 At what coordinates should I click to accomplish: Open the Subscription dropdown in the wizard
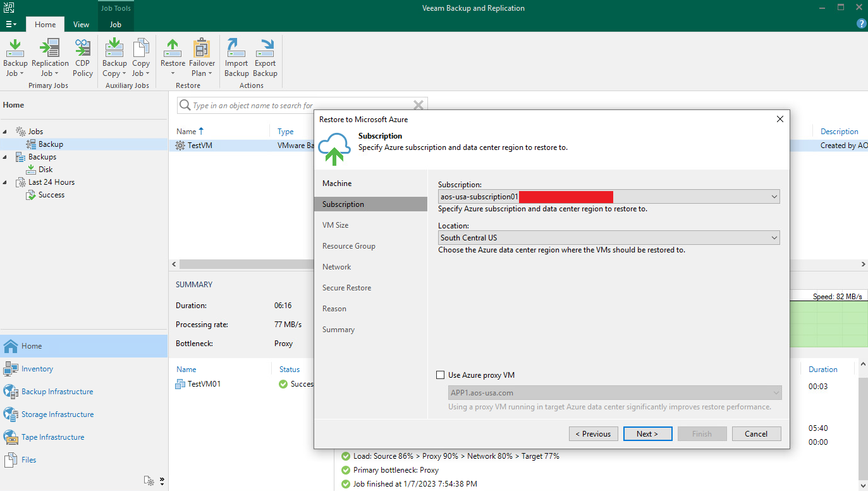(x=609, y=197)
